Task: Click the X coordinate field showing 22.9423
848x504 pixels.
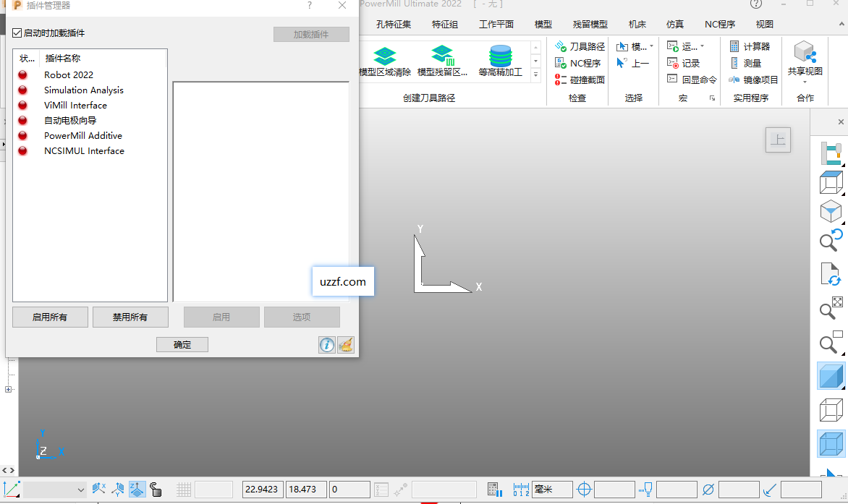Action: pyautogui.click(x=263, y=490)
